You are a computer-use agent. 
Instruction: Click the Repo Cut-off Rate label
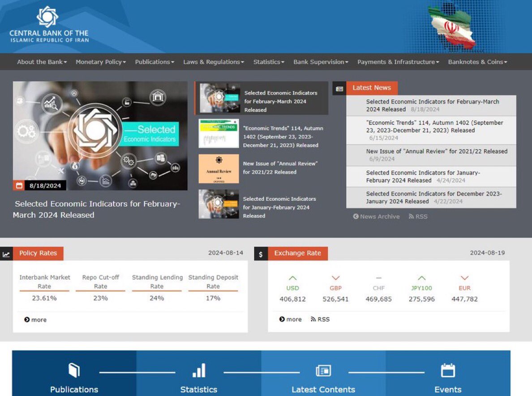[100, 282]
